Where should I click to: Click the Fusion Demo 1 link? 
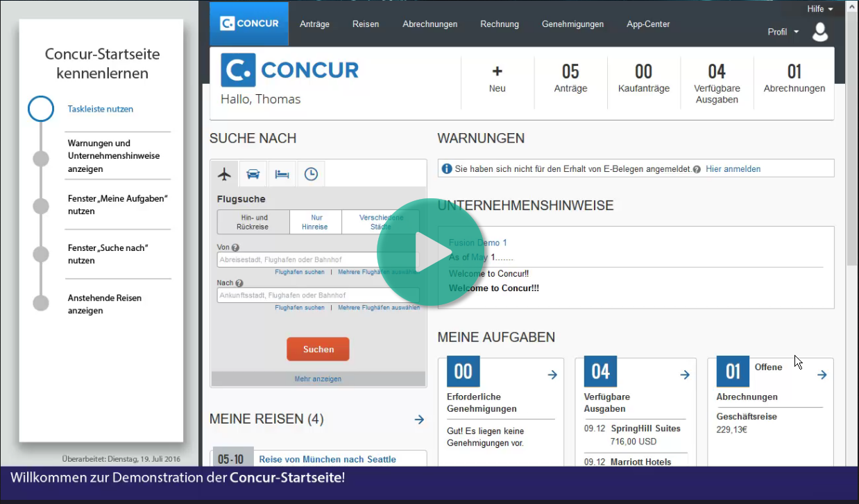478,243
